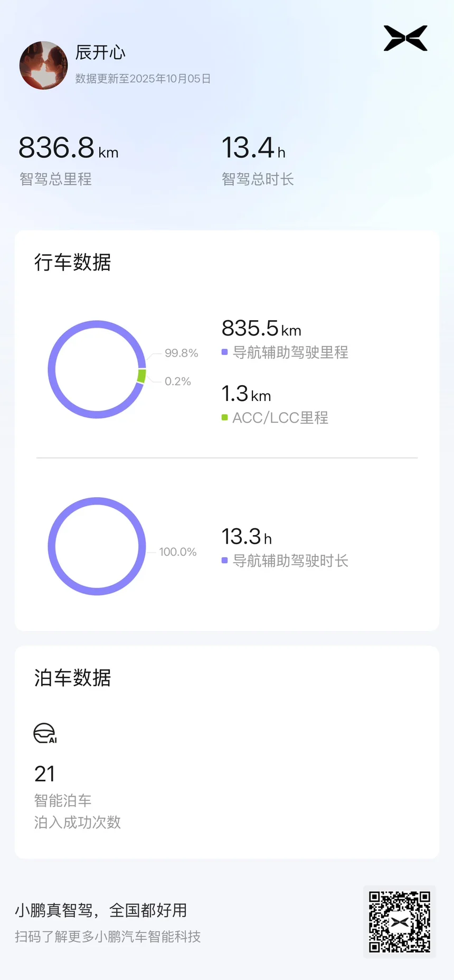
Task: Tap the purple navigation mileage legend dot
Action: 224,352
